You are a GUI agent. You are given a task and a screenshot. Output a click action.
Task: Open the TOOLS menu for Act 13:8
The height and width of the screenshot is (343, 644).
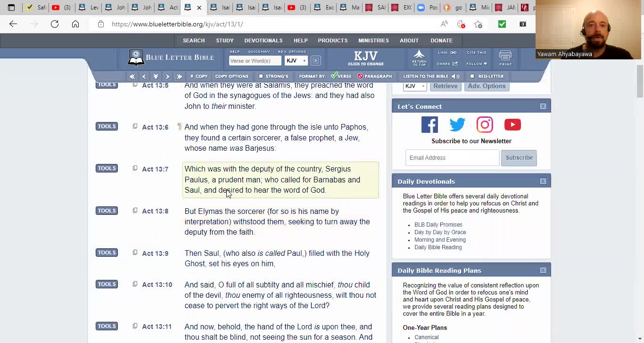tap(107, 211)
